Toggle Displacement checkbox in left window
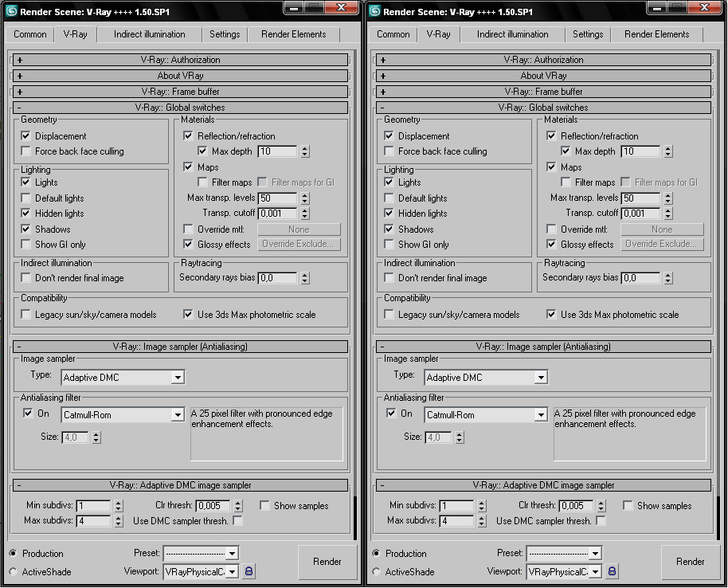Image resolution: width=728 pixels, height=588 pixels. click(x=26, y=136)
